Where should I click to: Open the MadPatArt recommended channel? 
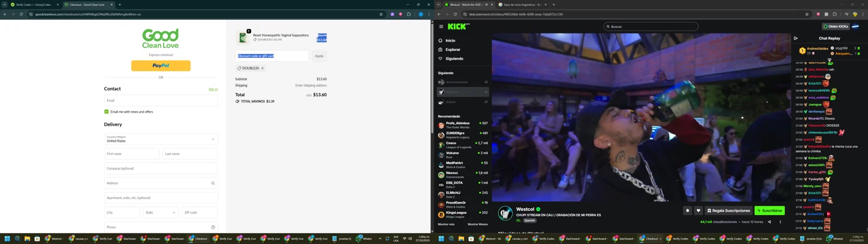click(x=463, y=165)
